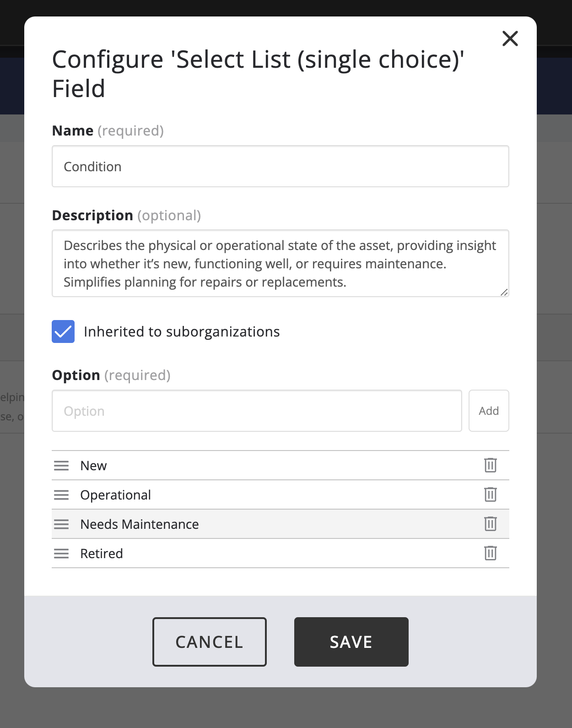Delete the 'New' option with trash icon
This screenshot has width=572, height=728.
point(490,465)
